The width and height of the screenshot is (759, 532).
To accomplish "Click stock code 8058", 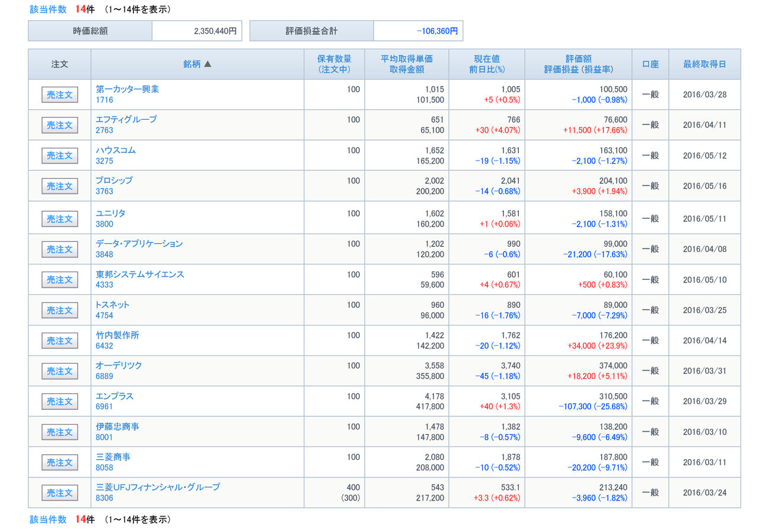I will (104, 467).
